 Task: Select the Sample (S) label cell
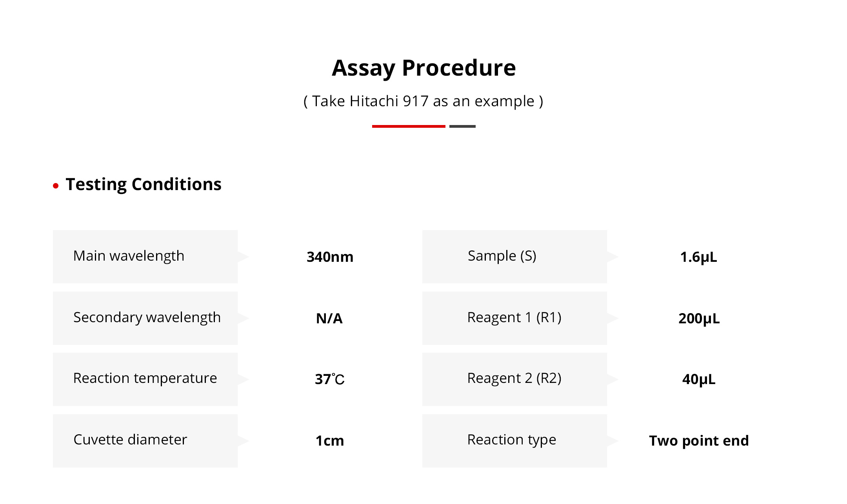point(514,256)
